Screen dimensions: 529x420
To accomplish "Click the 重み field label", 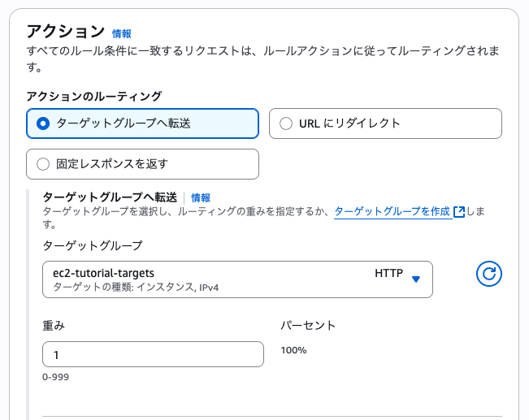I will [54, 326].
